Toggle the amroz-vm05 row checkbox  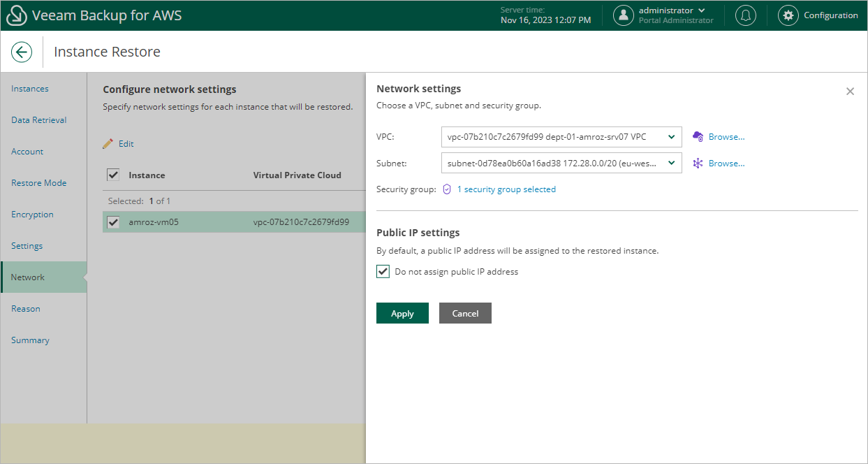click(113, 222)
